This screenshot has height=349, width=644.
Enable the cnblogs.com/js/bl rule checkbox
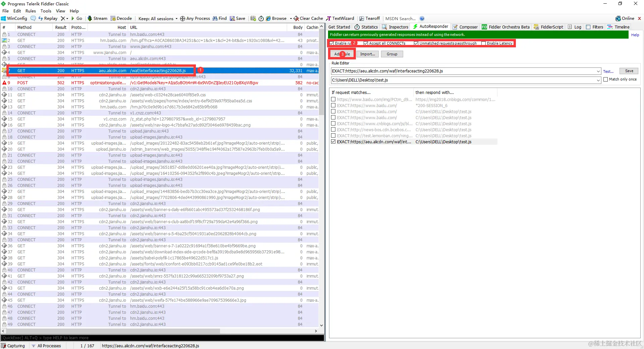tap(333, 123)
